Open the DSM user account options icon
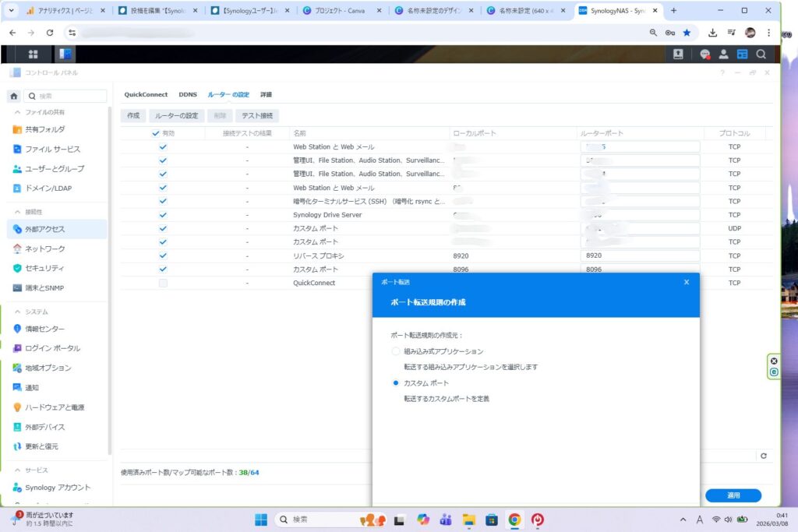798x532 pixels. click(723, 54)
